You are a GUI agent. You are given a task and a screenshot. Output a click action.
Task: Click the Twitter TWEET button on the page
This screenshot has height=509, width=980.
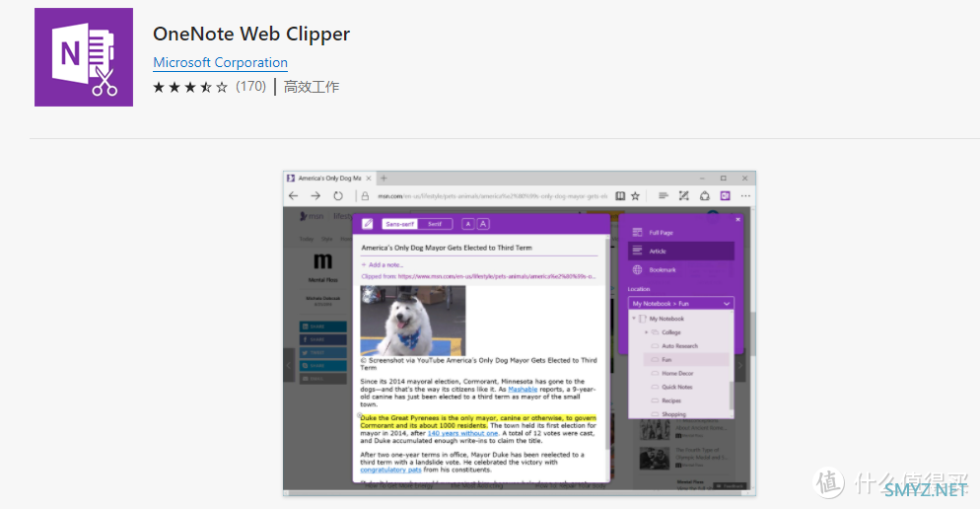(x=323, y=353)
